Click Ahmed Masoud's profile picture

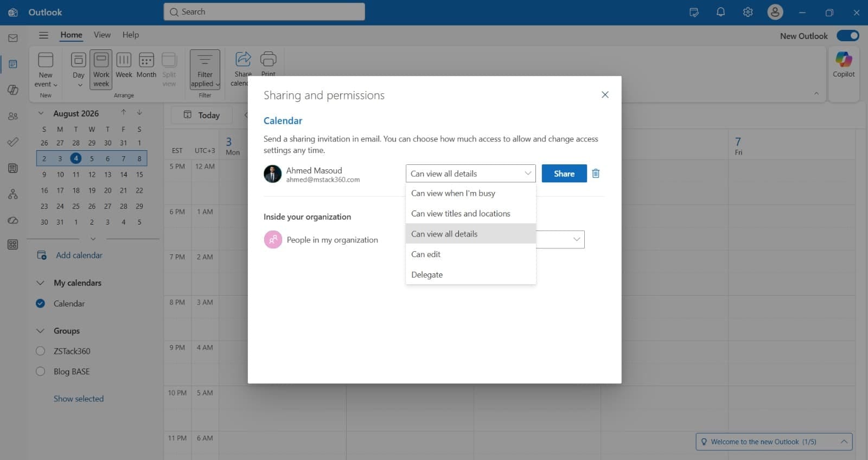click(x=273, y=174)
